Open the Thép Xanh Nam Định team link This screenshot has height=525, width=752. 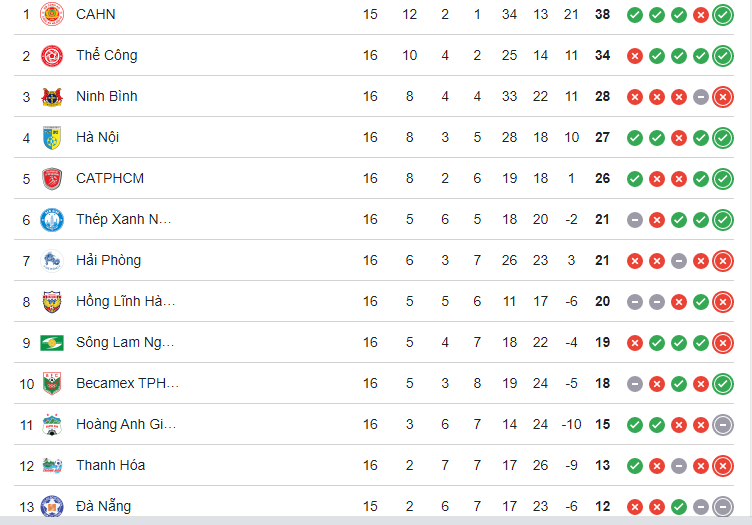[x=125, y=219]
